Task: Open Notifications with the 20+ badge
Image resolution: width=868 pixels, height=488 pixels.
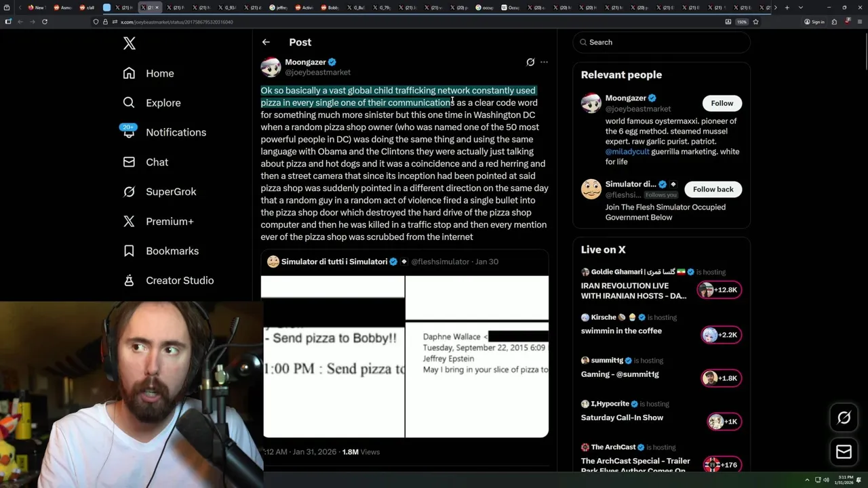Action: [163, 132]
